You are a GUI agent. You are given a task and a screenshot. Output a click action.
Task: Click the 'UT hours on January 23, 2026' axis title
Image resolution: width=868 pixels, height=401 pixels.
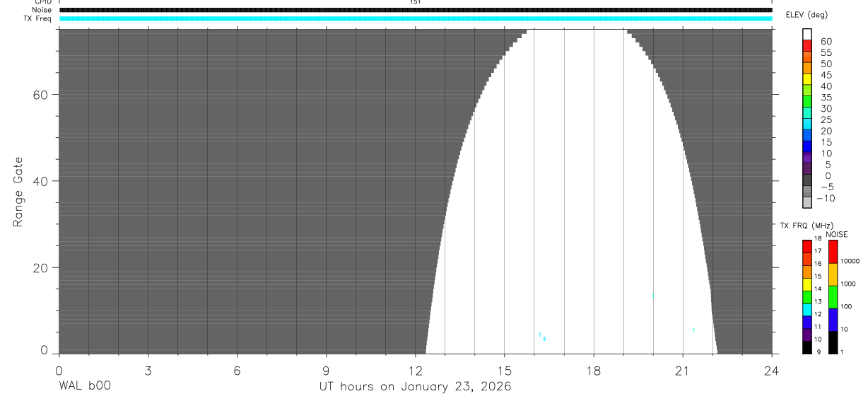click(x=415, y=386)
